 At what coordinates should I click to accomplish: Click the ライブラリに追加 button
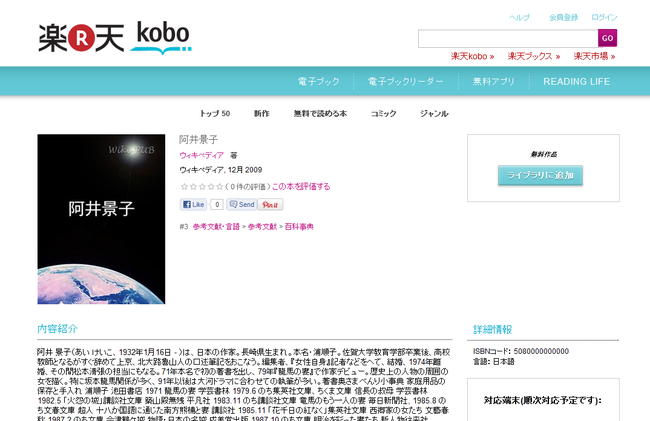click(x=540, y=175)
